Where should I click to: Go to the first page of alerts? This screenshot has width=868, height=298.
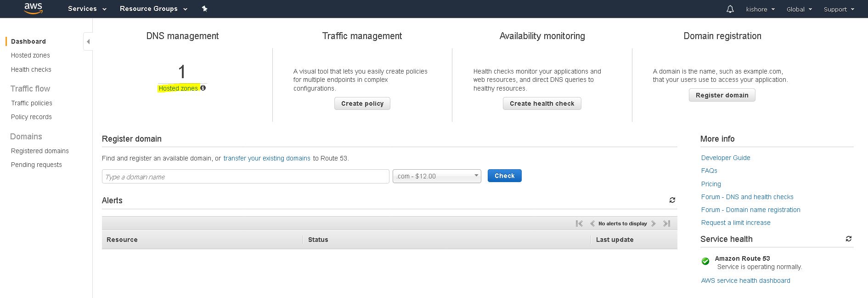(x=579, y=223)
